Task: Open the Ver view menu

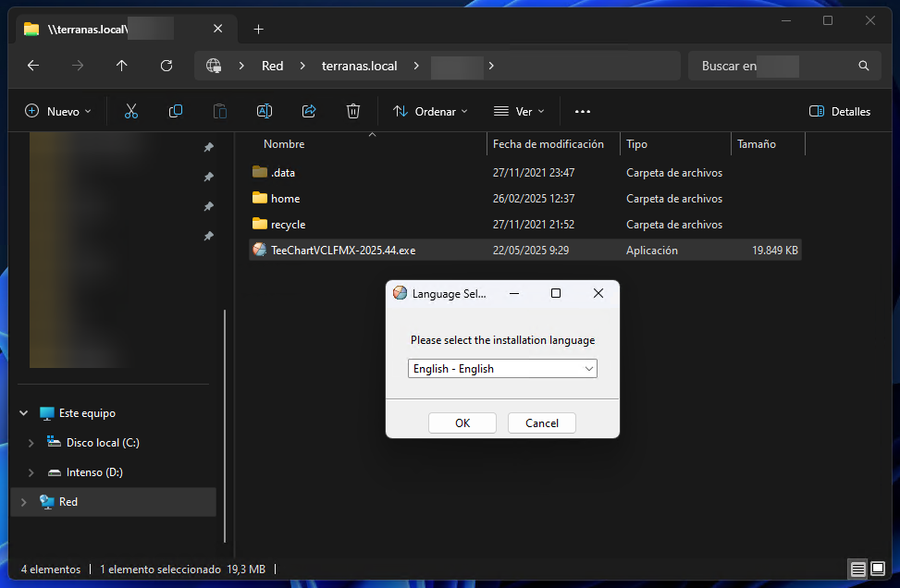Action: pyautogui.click(x=519, y=111)
